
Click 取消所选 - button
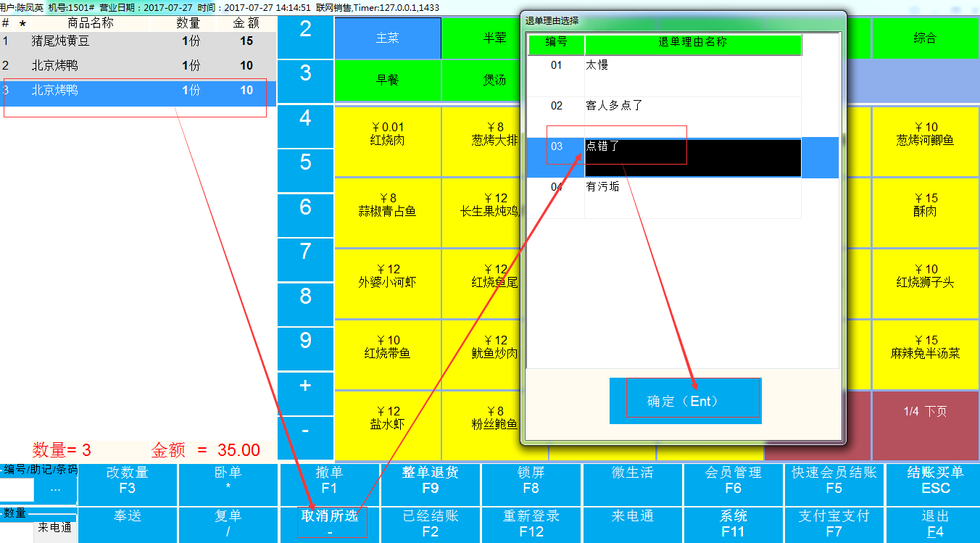329,525
